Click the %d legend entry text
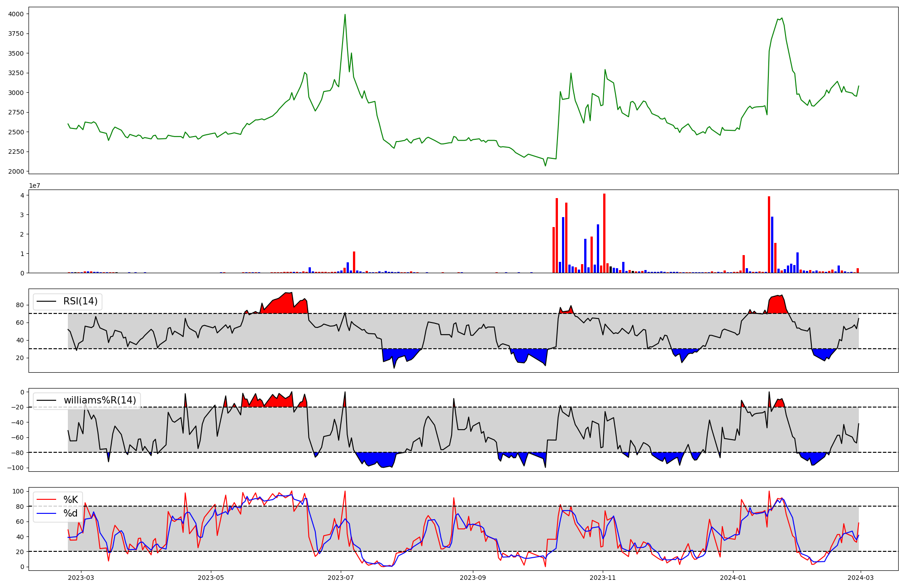905x588 pixels. click(71, 513)
